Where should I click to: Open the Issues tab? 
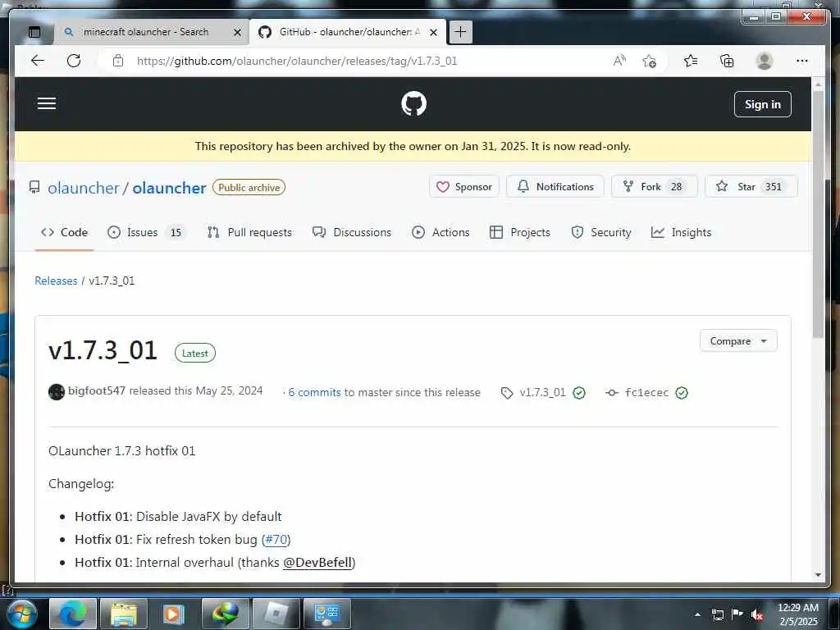pyautogui.click(x=146, y=232)
